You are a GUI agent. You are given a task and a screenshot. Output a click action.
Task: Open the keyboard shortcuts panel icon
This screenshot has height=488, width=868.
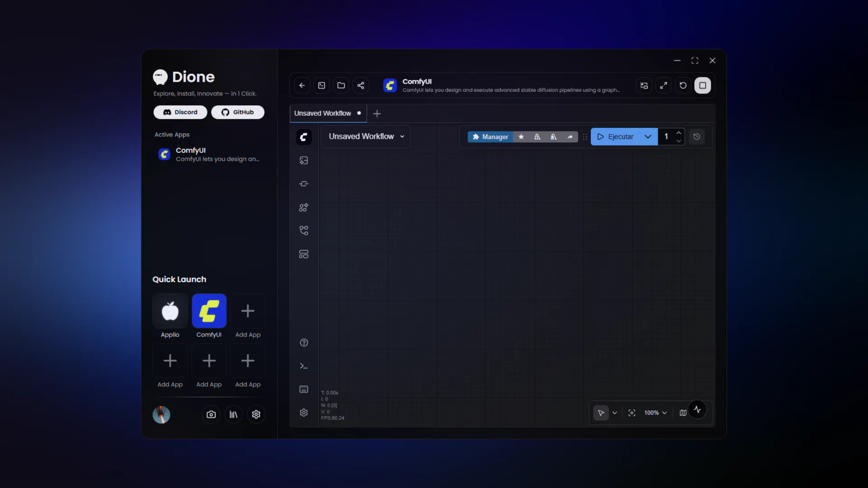point(304,389)
